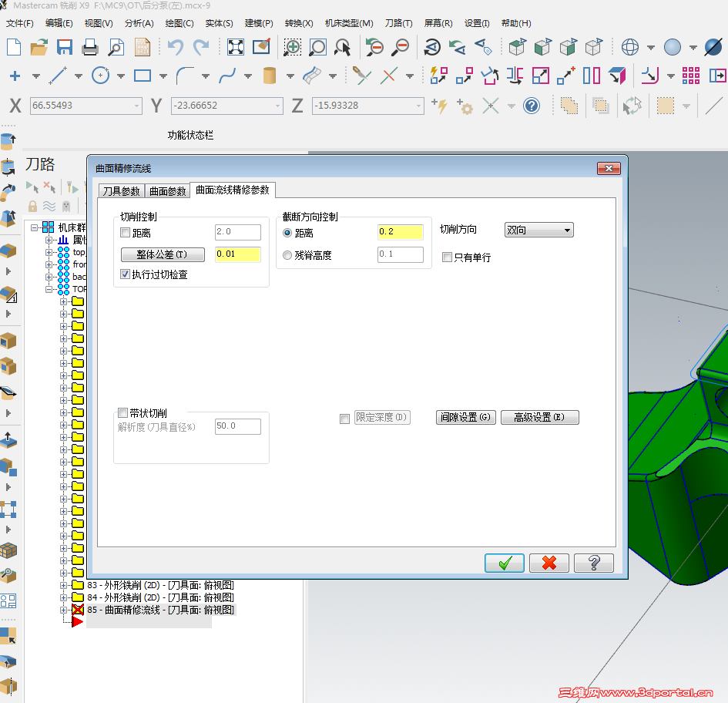Open the 转换(X) menu
The image size is (728, 703).
tap(299, 23)
